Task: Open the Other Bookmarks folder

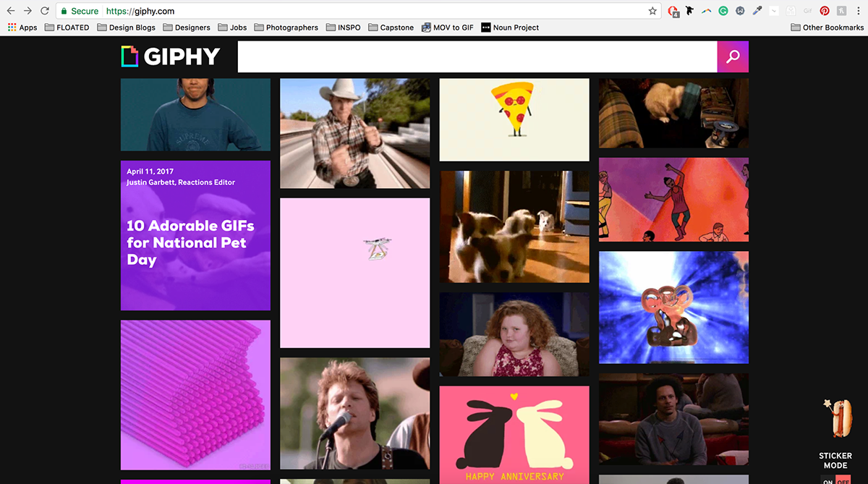Action: click(x=827, y=27)
